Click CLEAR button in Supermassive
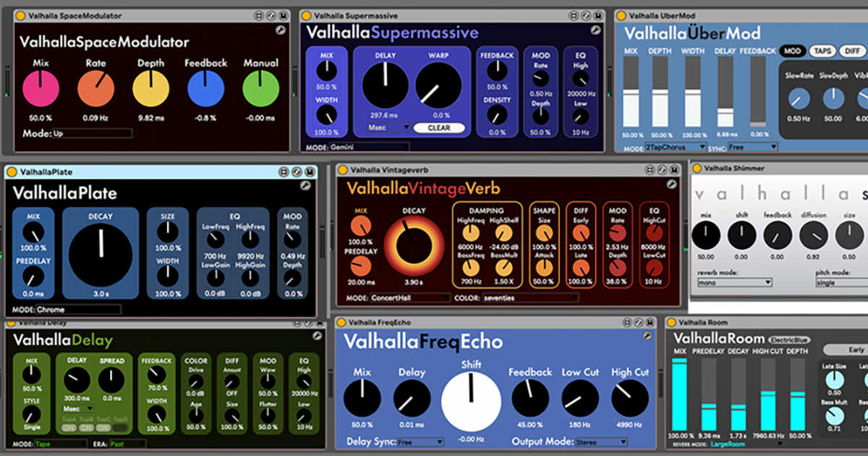 (438, 128)
